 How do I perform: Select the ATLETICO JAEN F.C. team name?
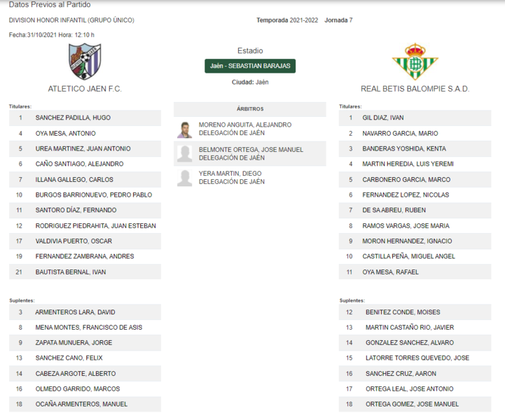pos(85,89)
